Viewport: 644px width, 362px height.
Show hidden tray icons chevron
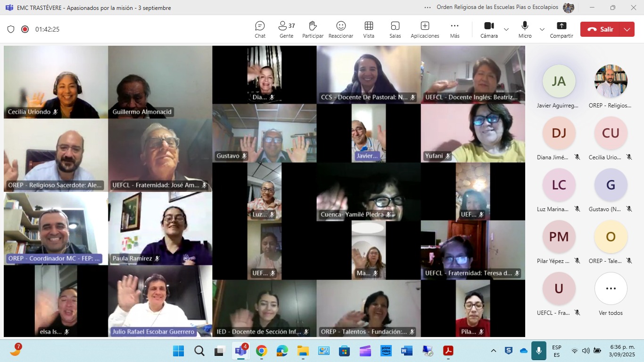(494, 351)
